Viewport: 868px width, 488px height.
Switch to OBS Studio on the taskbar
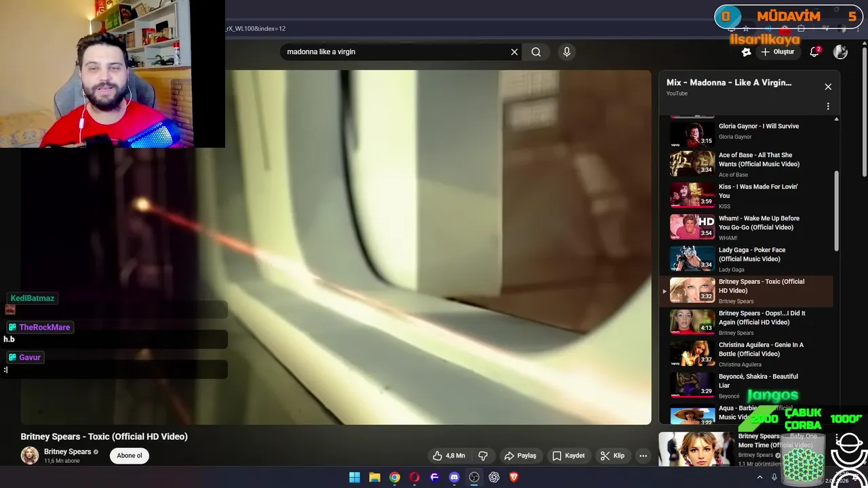pos(474,477)
